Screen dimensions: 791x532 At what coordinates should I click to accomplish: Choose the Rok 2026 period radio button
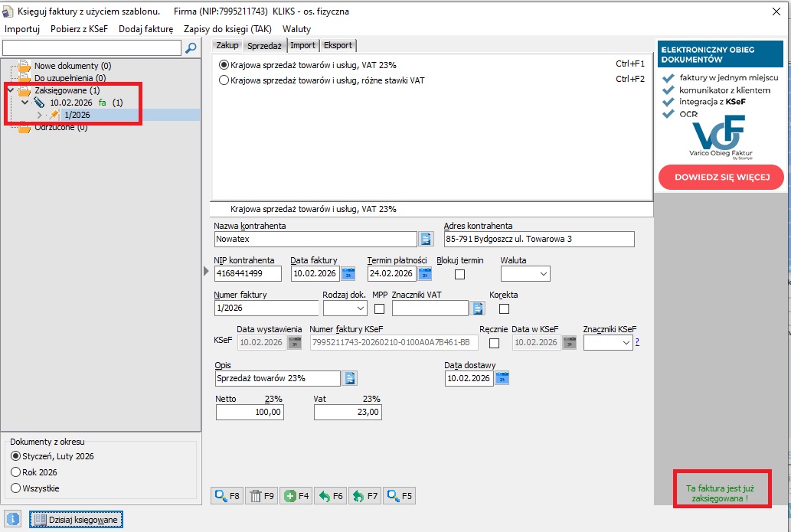(x=16, y=472)
